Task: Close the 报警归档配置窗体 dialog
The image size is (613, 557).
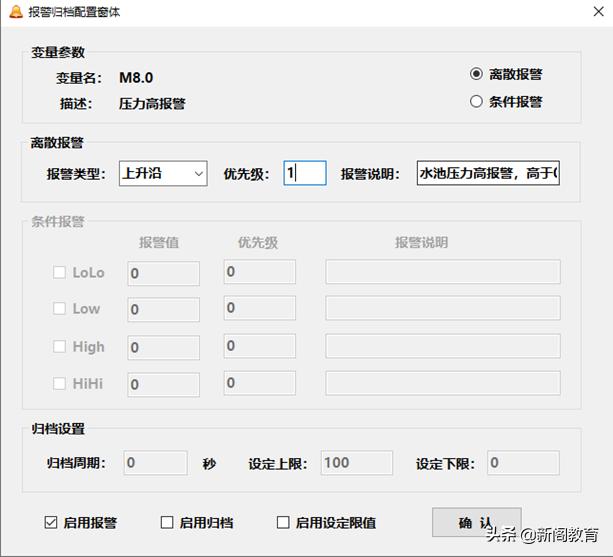Action: [x=598, y=12]
